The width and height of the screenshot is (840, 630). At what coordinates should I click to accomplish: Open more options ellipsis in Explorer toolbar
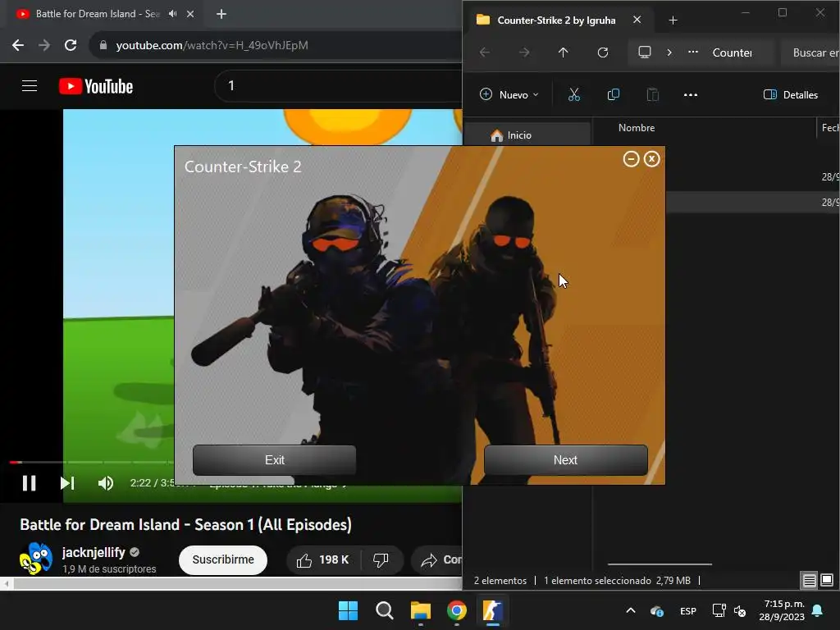tap(691, 95)
